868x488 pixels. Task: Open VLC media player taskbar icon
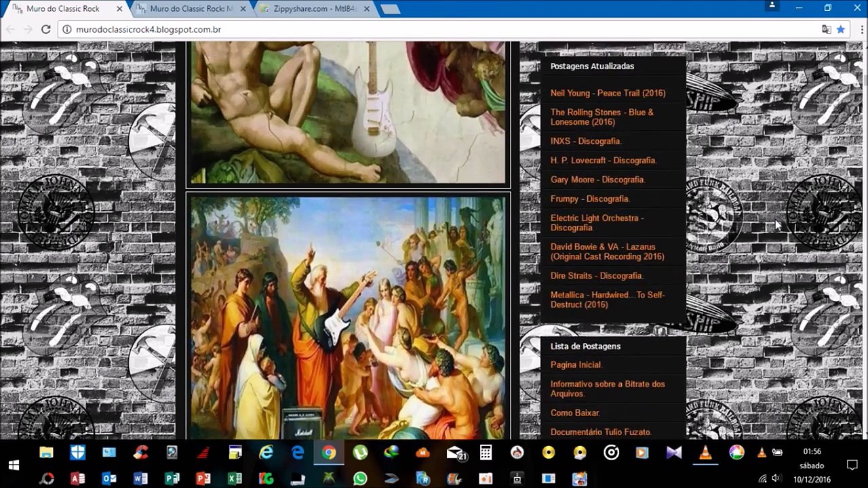[705, 452]
